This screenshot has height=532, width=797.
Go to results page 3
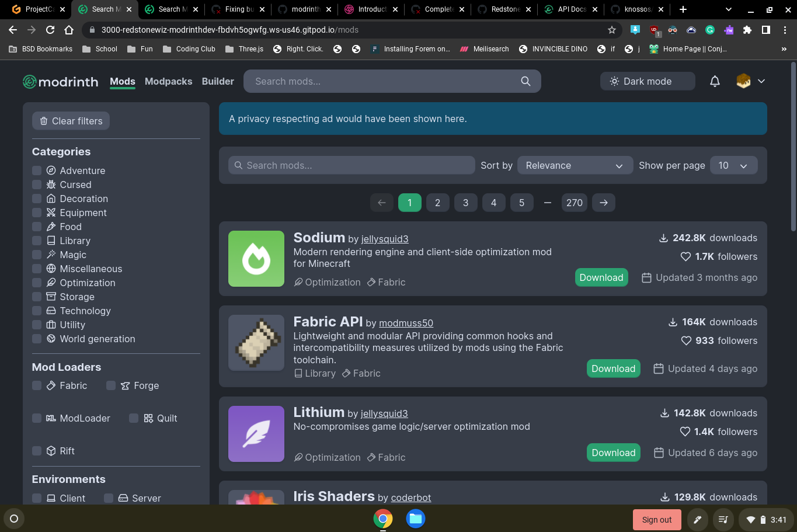pyautogui.click(x=465, y=203)
